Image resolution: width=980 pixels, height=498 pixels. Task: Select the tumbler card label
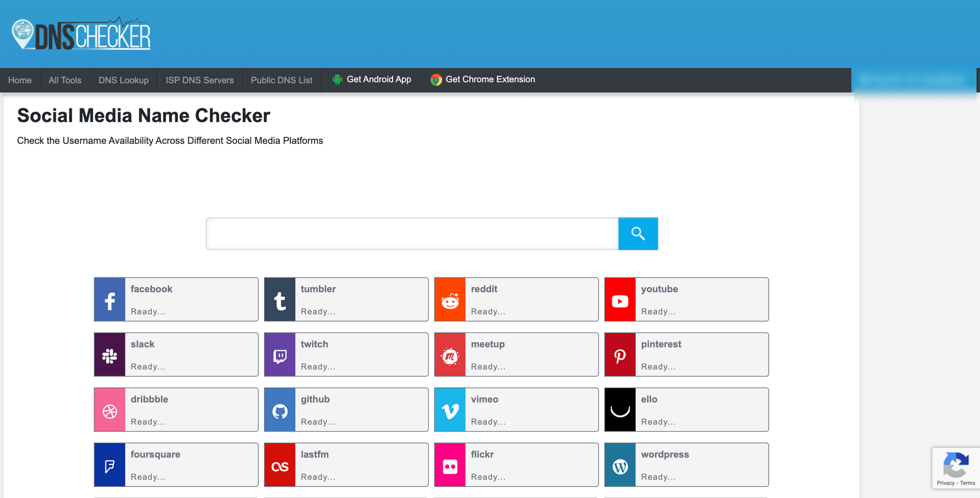click(x=318, y=289)
